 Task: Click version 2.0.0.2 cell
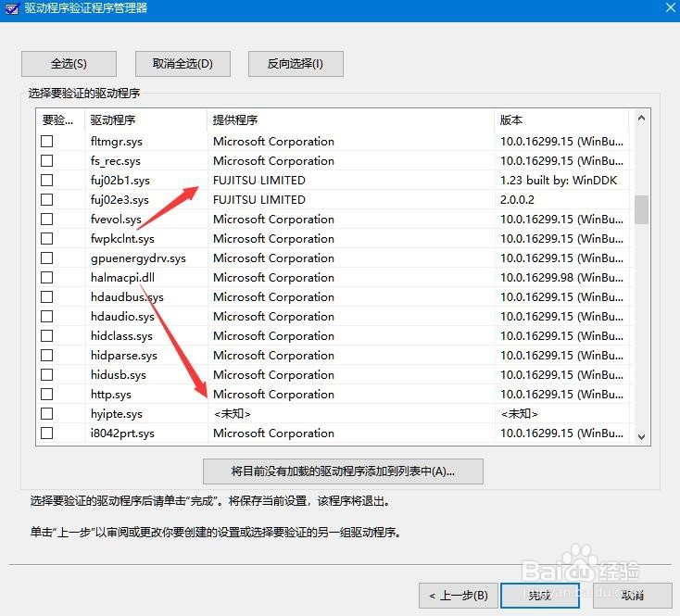[x=517, y=200]
